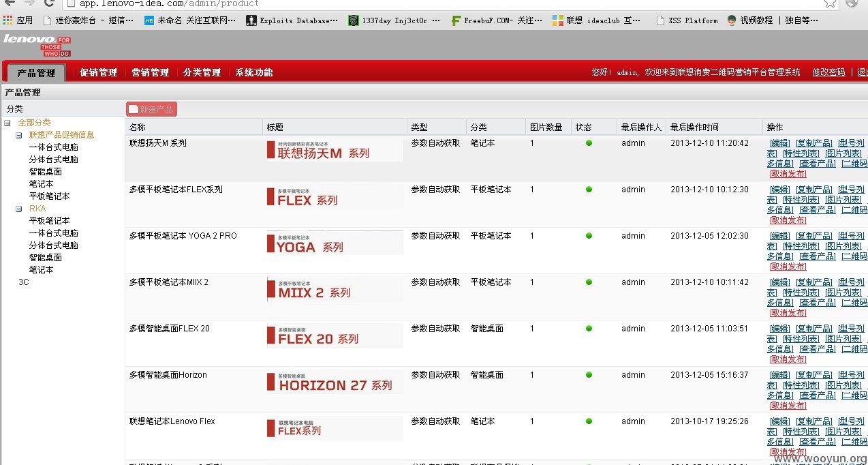This screenshot has width=868, height=465.
Task: Click the HORIZON 27 系列 title image
Action: [x=335, y=382]
